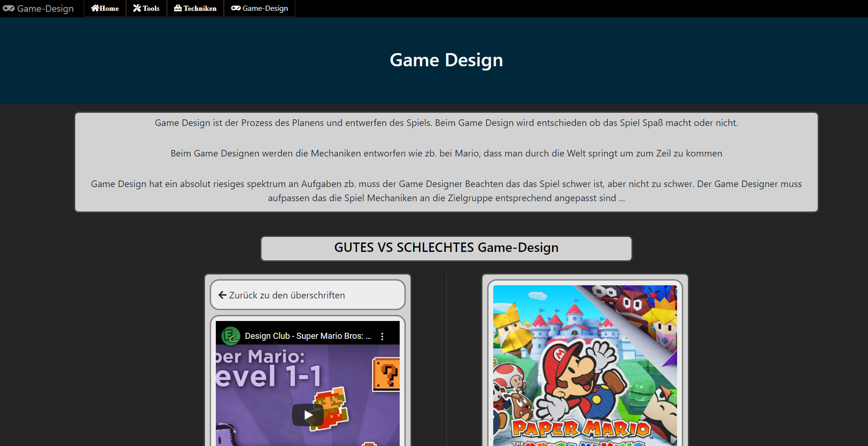This screenshot has width=868, height=446.
Task: Click the paragraph 'Game Design hat ein absolut riesiges'
Action: point(446,191)
